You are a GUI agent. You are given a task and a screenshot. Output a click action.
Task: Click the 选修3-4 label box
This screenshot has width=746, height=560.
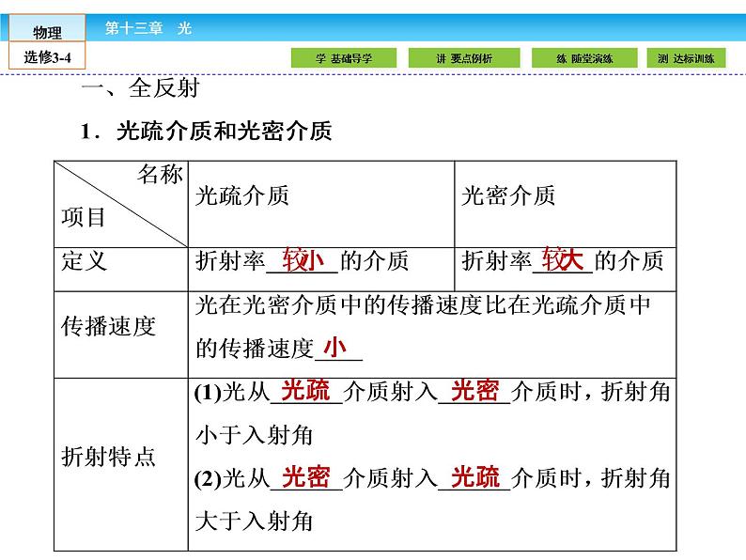pos(47,56)
